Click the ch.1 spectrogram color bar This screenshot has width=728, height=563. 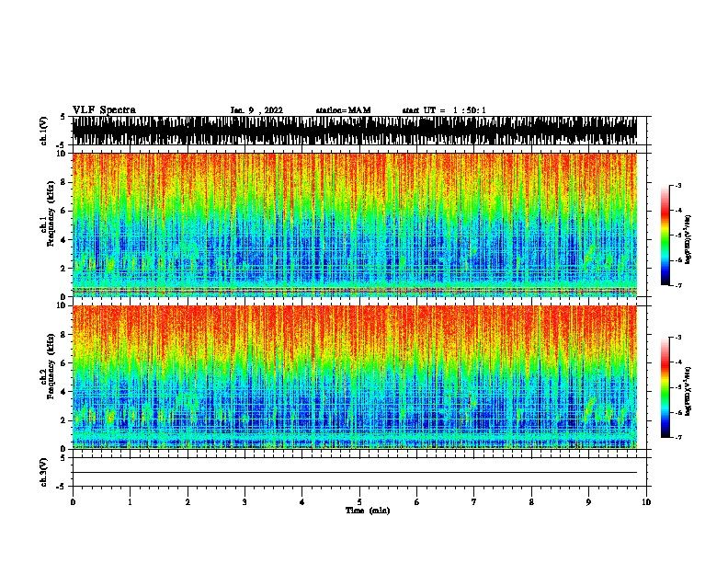pos(665,236)
